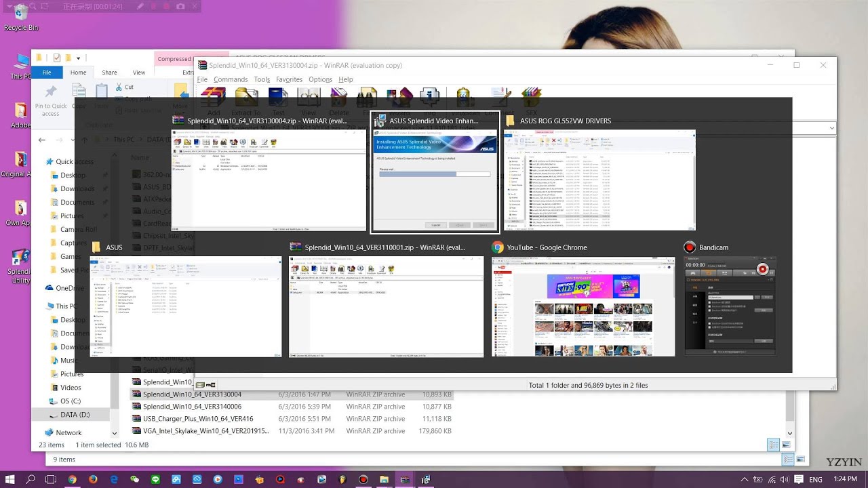This screenshot has width=868, height=488.
Task: Open WeChat from the taskbar
Action: [134, 479]
